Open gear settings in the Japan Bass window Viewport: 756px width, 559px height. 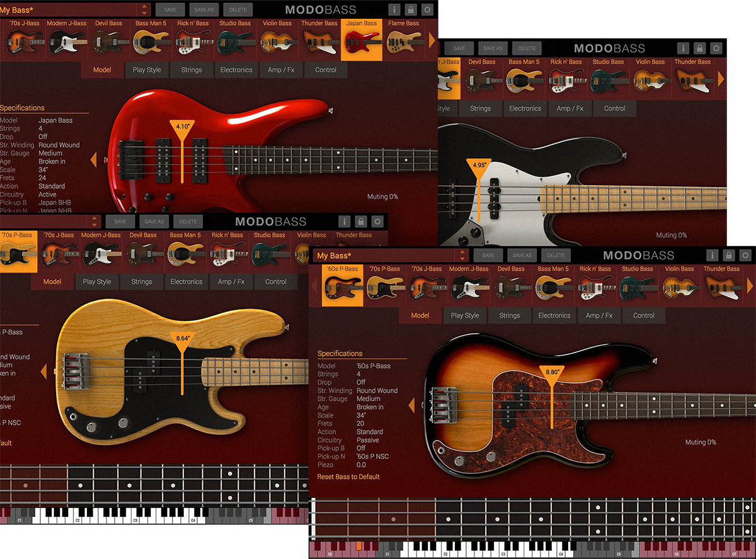pos(427,9)
